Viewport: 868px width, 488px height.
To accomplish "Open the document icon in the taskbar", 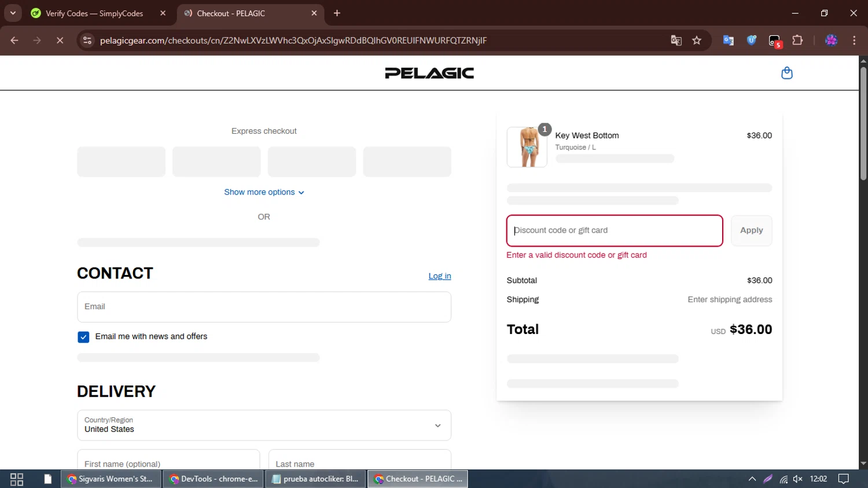I will tap(48, 479).
